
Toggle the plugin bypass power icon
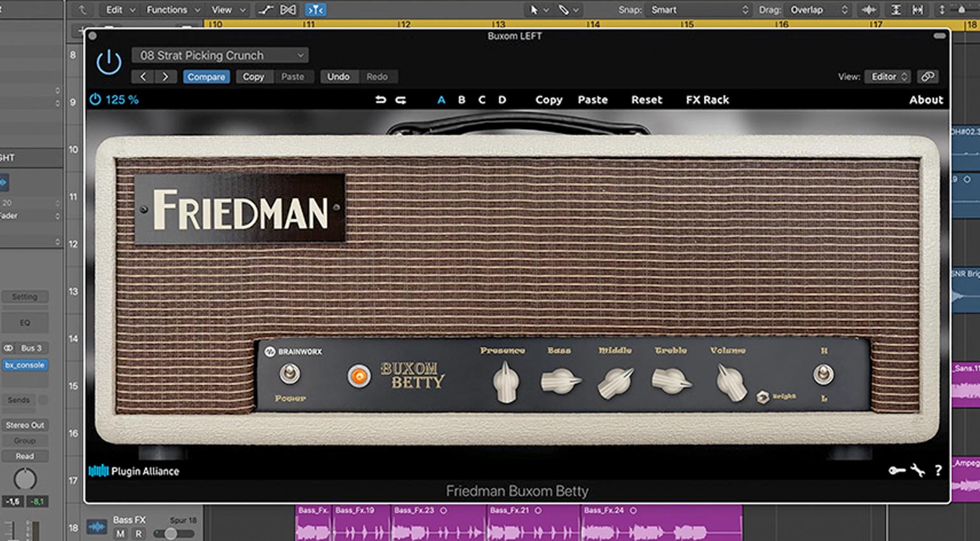coord(109,62)
